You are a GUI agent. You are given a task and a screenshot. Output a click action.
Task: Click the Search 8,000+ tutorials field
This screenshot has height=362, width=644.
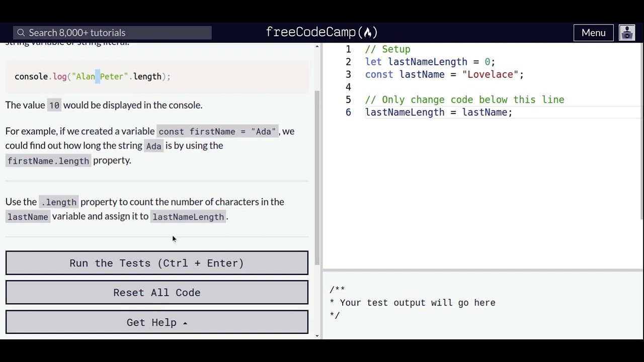point(112,33)
